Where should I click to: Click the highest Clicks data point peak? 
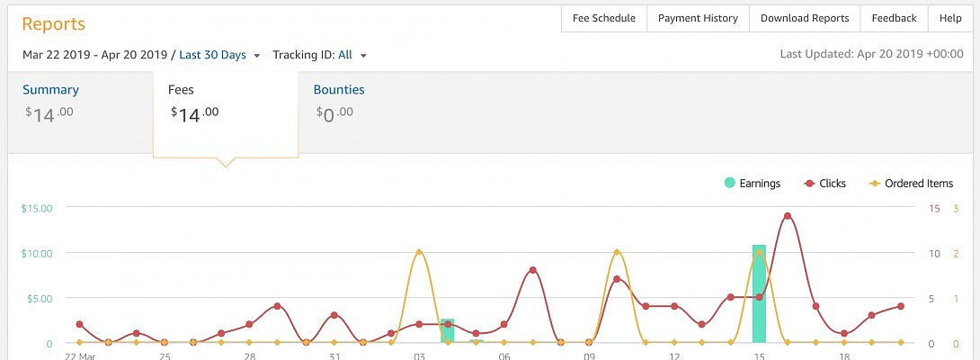788,216
